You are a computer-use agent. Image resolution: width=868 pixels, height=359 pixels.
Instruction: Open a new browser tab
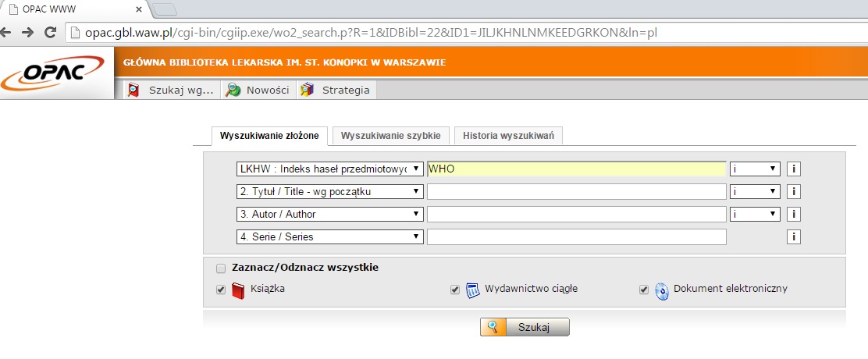(x=165, y=9)
